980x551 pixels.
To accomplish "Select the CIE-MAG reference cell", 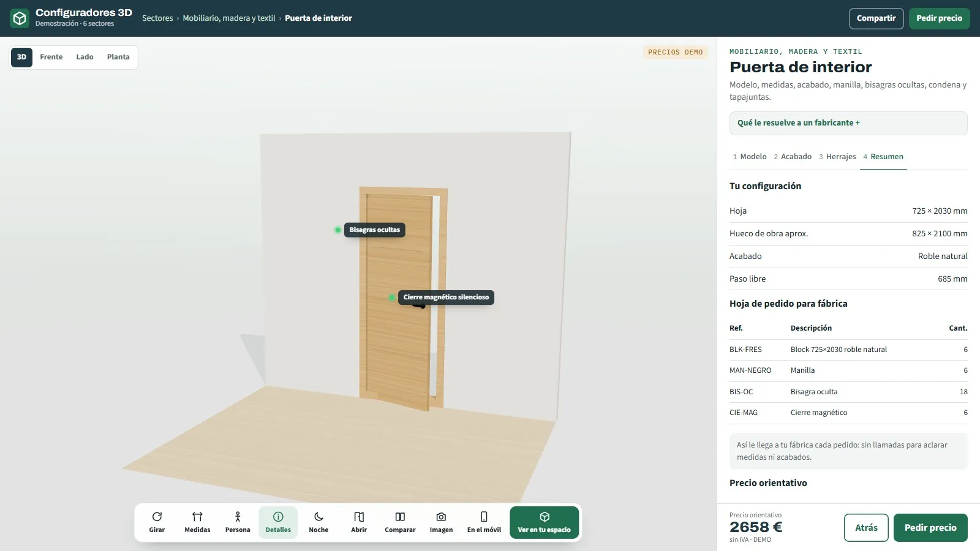I will (x=744, y=413).
